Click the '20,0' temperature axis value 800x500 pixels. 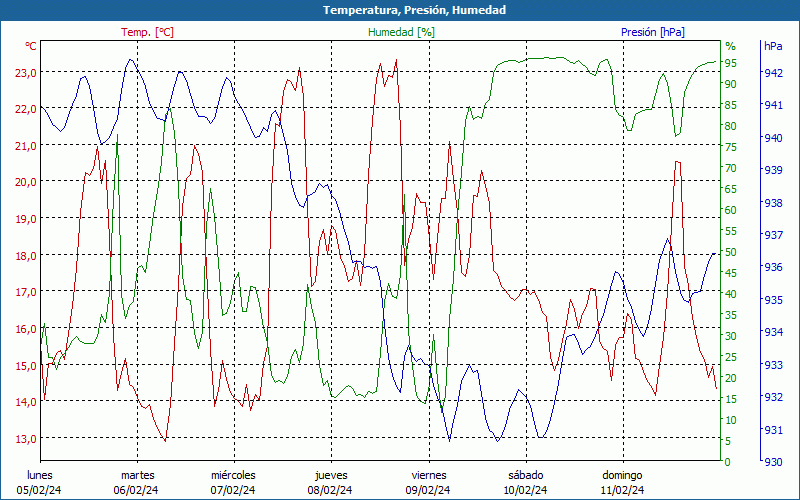click(26, 182)
